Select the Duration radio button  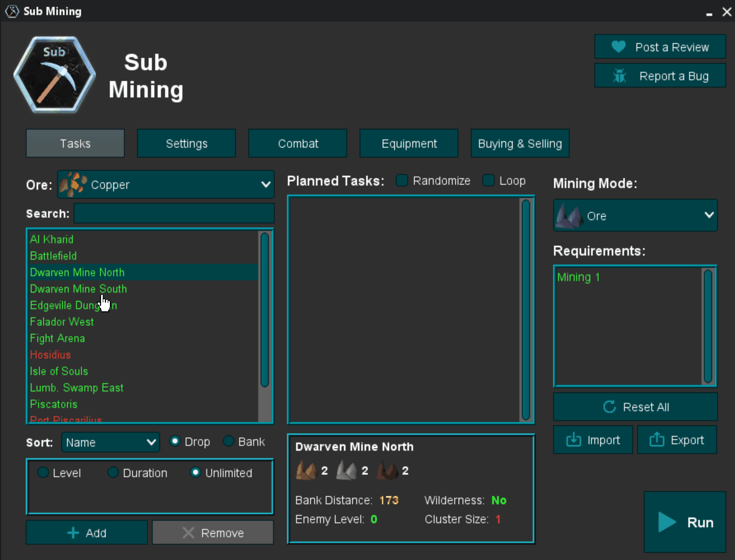[113, 472]
